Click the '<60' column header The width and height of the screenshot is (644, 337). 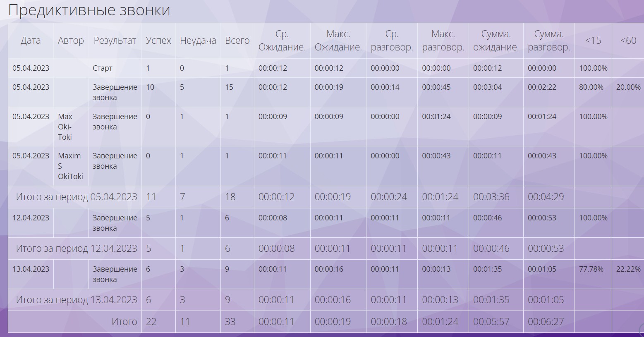628,41
